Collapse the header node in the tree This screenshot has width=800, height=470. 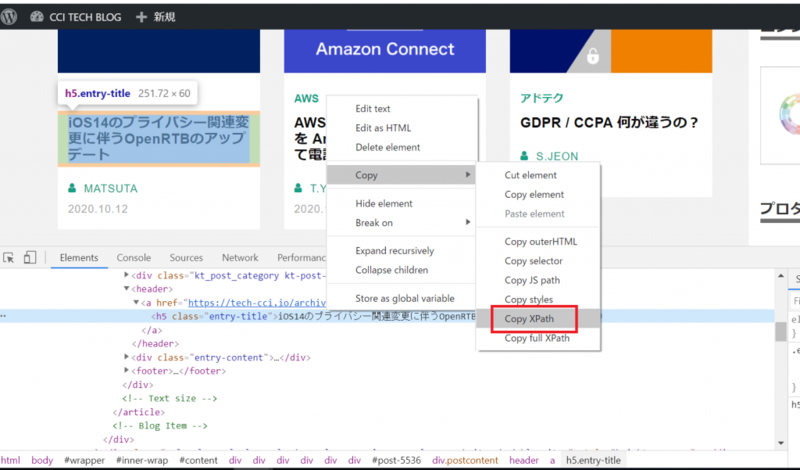(x=127, y=288)
